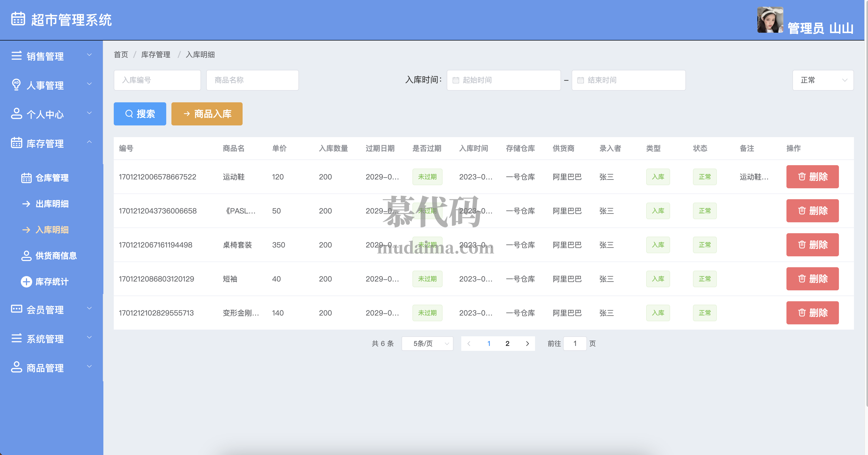868x455 pixels.
Task: Open the 正常 status dropdown filter
Action: pos(823,80)
